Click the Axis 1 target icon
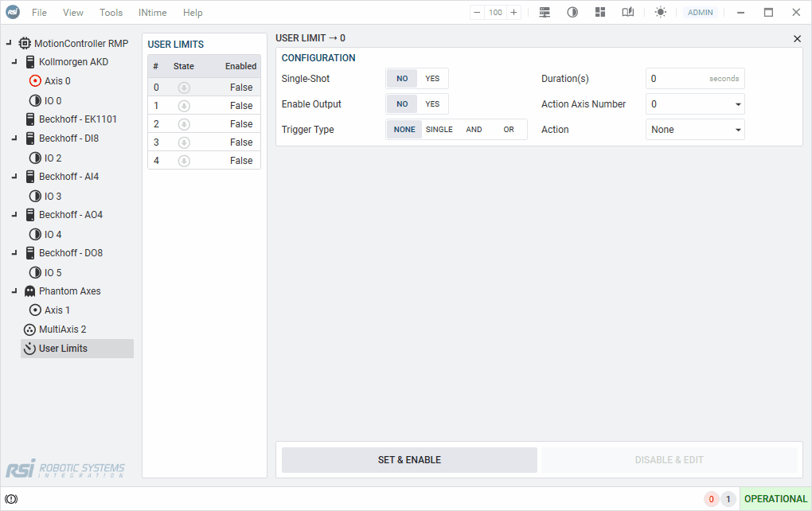Screen dimensions: 812x511 [35, 310]
